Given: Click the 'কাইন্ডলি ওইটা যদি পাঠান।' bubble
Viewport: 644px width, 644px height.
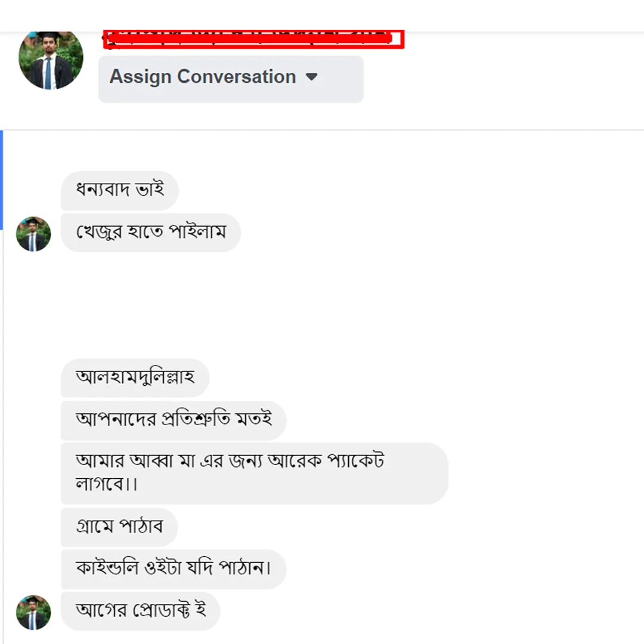Looking at the screenshot, I should [174, 569].
